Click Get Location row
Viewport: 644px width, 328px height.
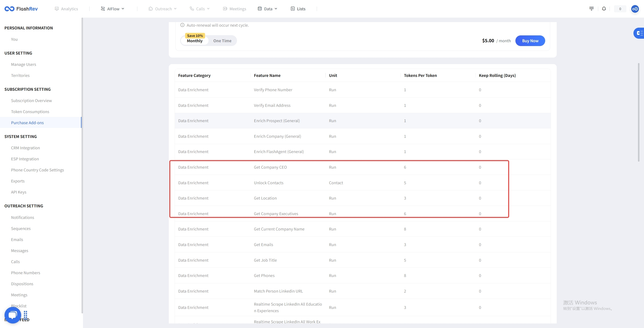(363, 198)
